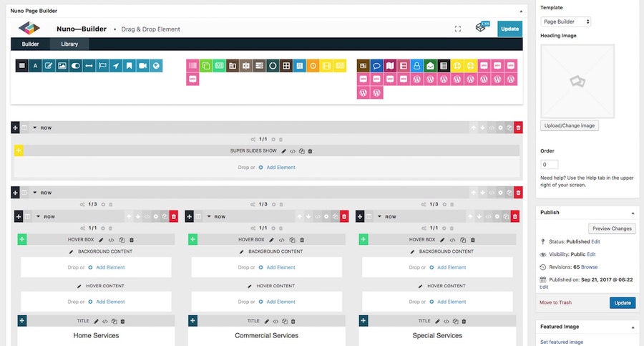Collapse the inner row above Special Services
Image resolution: width=644 pixels, height=346 pixels.
point(379,216)
